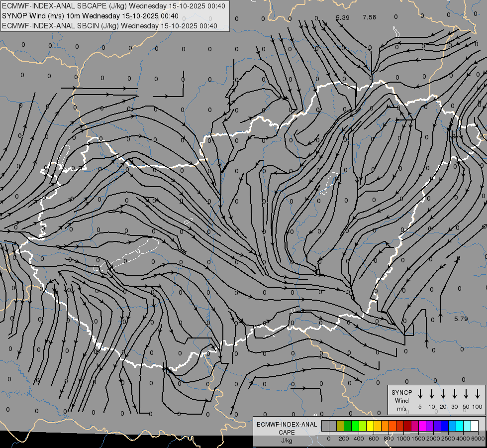The height and width of the screenshot is (448, 487).
Task: Select the first gray CAPE legend swatch
Action: [x=325, y=426]
